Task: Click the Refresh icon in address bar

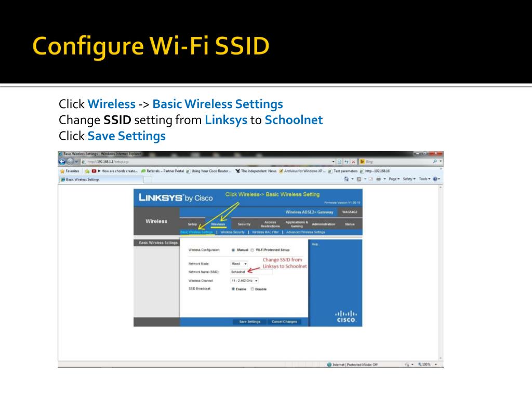Action: 347,162
